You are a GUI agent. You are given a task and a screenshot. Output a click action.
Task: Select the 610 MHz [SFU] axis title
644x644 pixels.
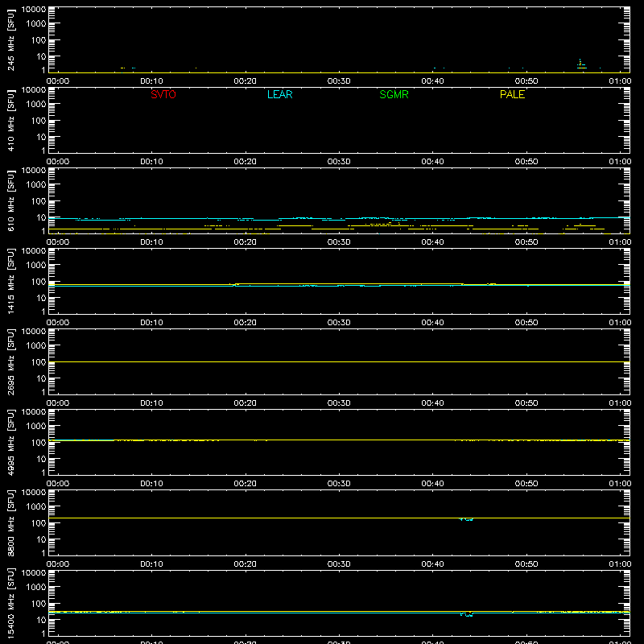click(x=10, y=200)
